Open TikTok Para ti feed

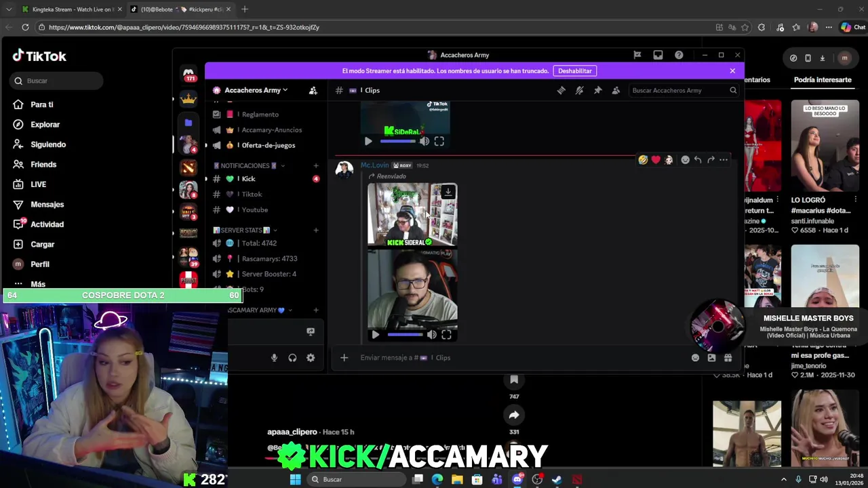click(41, 104)
